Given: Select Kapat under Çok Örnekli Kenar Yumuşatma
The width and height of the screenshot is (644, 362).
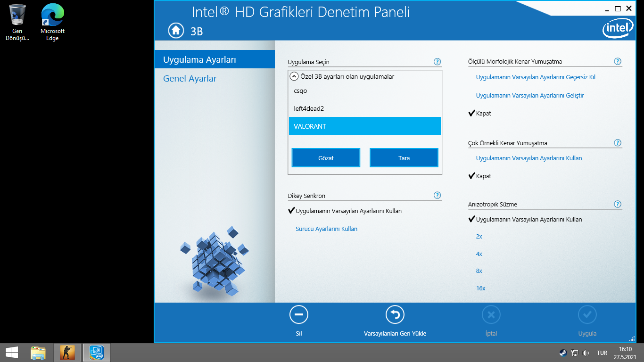Looking at the screenshot, I should tap(479, 176).
